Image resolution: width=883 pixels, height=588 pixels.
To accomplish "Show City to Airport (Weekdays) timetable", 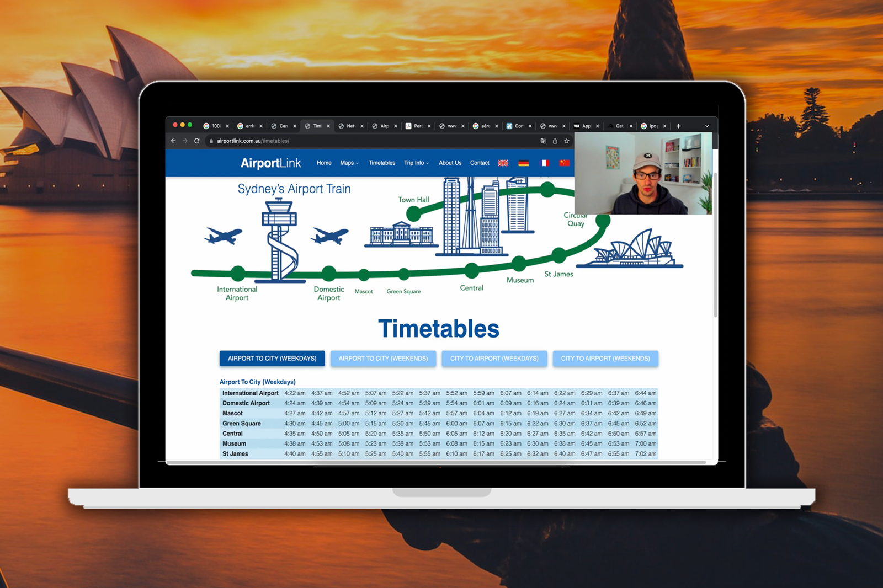I will tap(494, 359).
